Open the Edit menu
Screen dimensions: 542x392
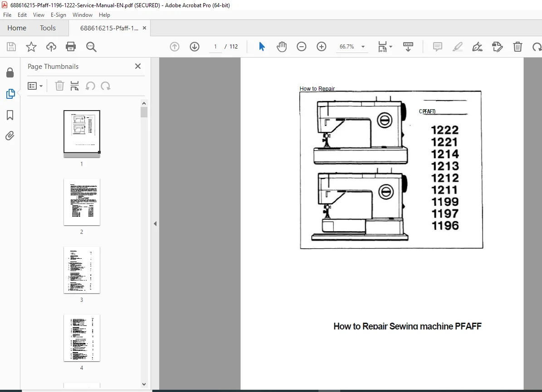tap(22, 15)
